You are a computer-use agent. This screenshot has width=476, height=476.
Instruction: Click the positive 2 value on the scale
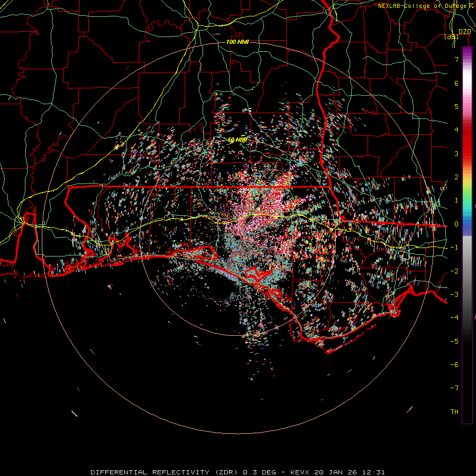(456, 177)
